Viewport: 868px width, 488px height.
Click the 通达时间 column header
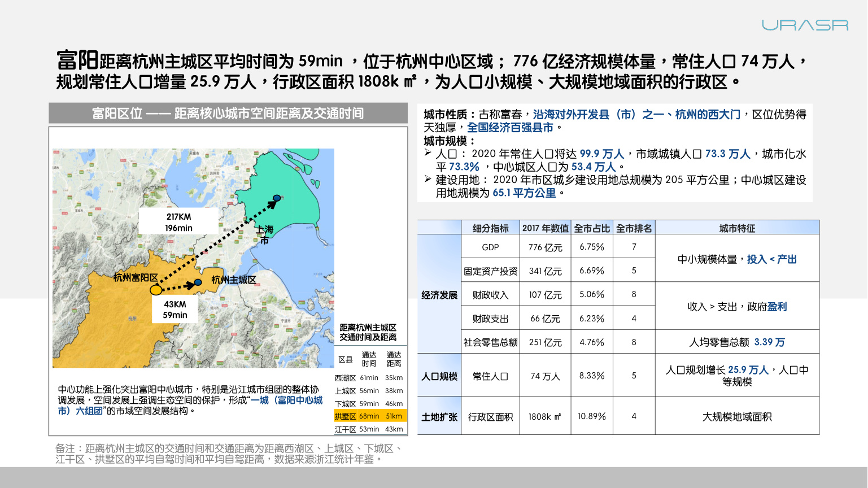click(369, 359)
